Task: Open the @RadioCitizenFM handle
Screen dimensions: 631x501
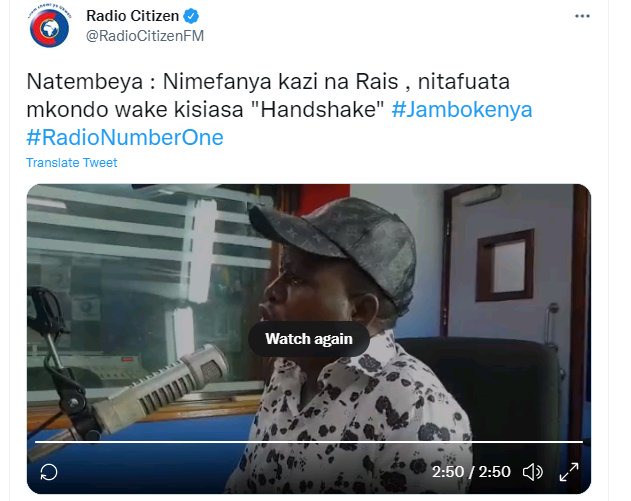Action: click(145, 36)
